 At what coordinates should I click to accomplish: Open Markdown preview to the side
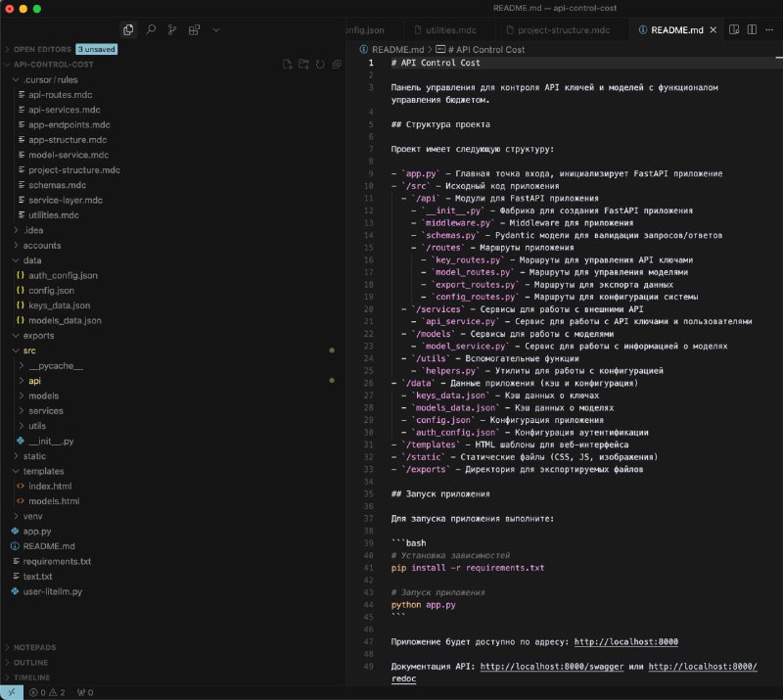(x=734, y=30)
